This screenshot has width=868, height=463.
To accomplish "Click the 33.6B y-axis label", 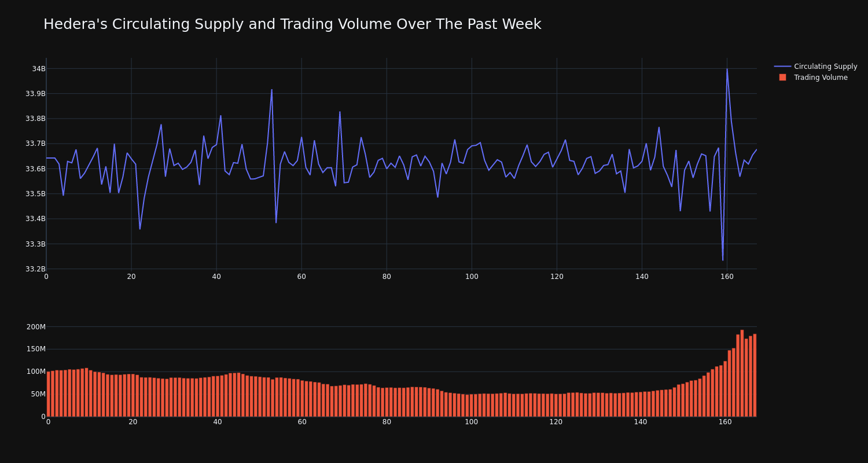I will point(35,169).
